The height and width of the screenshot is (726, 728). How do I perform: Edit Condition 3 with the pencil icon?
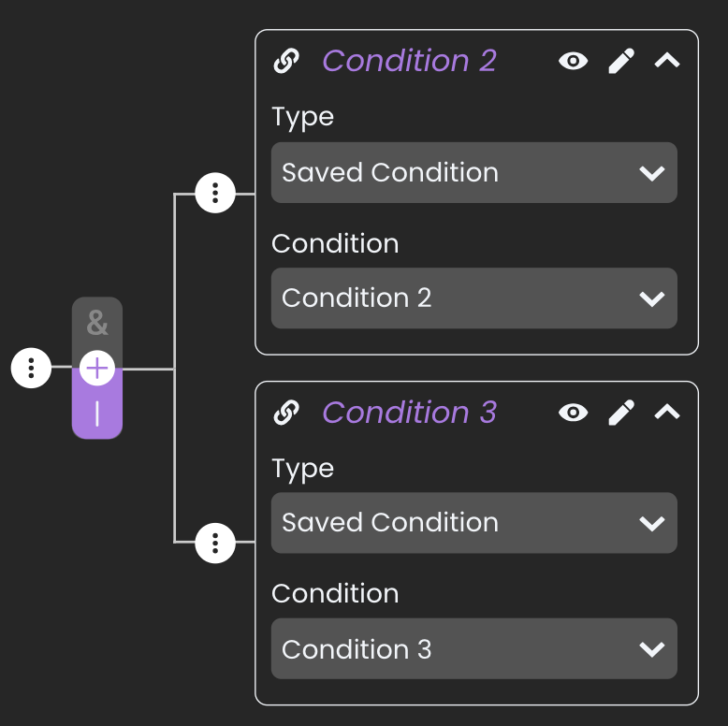coord(621,413)
